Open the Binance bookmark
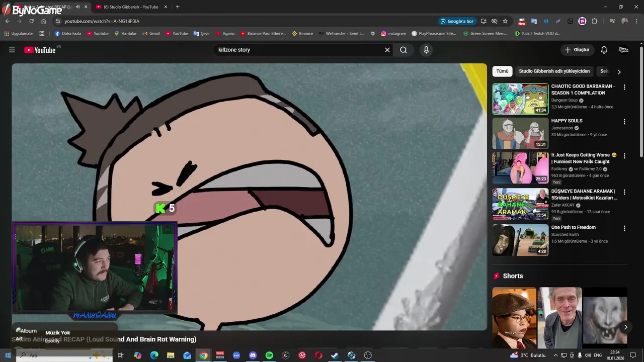Screen dimensions: 644x362 302,34
